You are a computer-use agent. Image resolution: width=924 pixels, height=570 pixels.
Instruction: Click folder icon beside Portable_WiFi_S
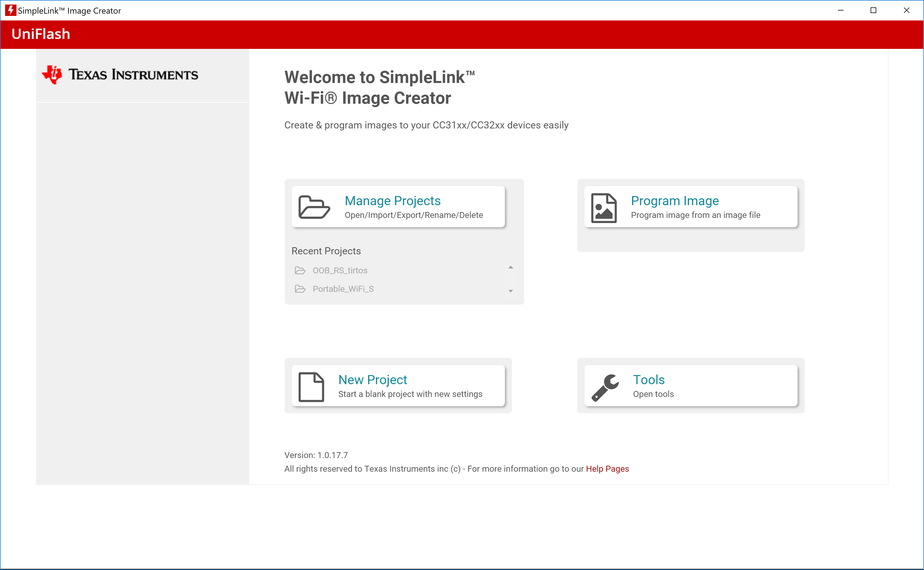pos(300,289)
